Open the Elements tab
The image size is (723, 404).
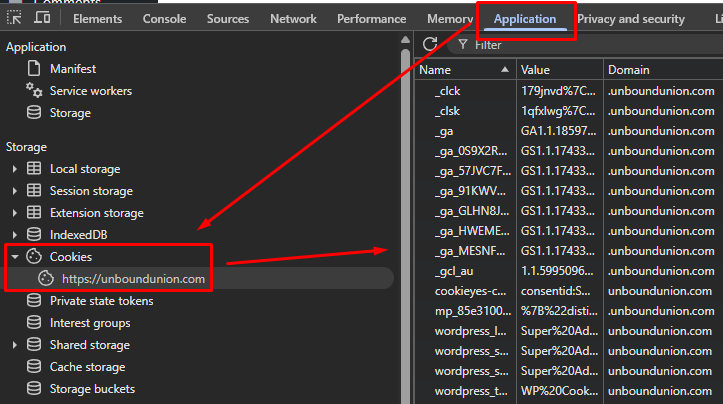(97, 19)
